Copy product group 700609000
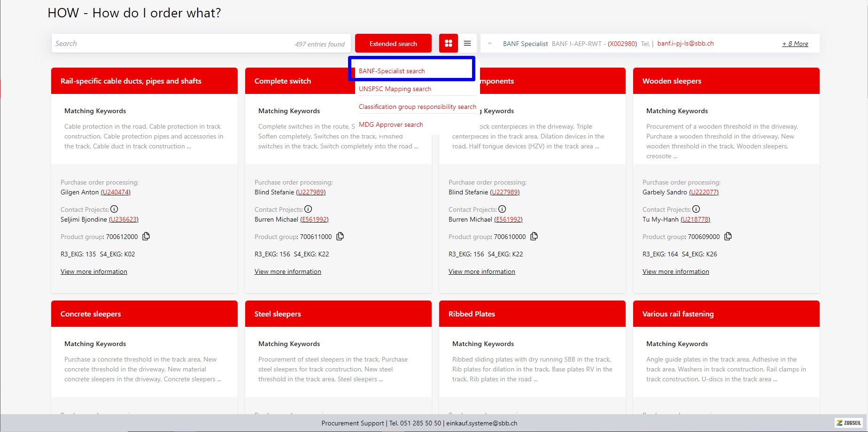The width and height of the screenshot is (868, 432). 728,236
